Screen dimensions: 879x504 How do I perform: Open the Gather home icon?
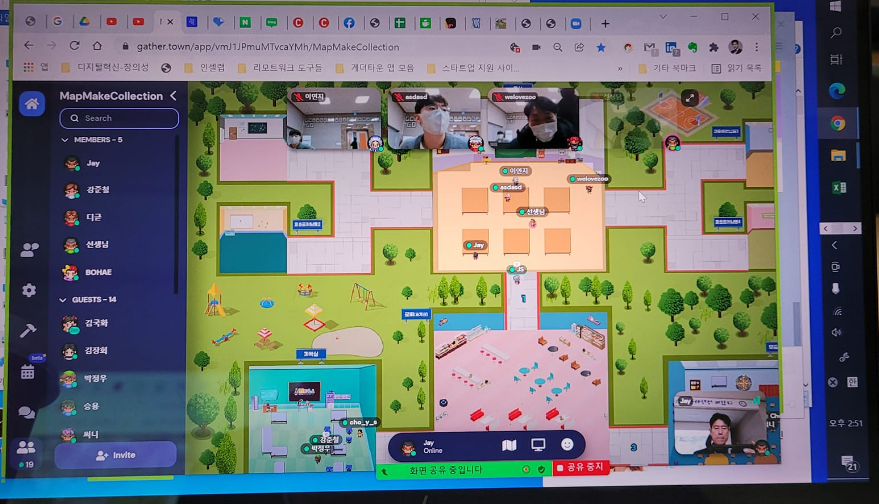click(32, 104)
